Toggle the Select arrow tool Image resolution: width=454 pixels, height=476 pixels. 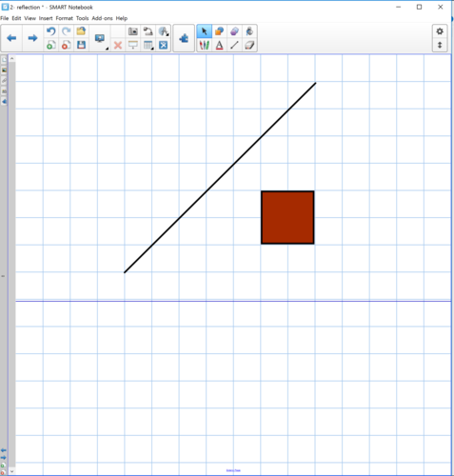(x=205, y=31)
